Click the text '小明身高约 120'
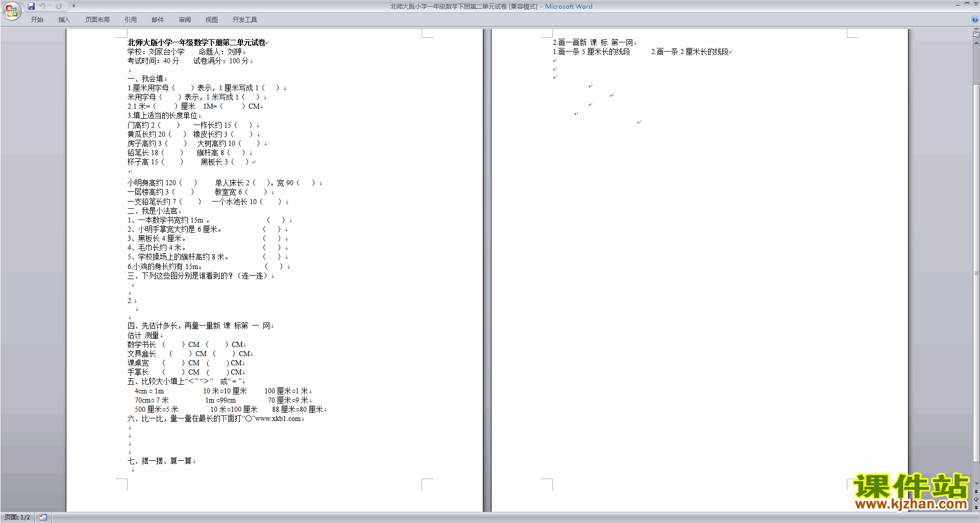980x523 pixels. point(152,183)
